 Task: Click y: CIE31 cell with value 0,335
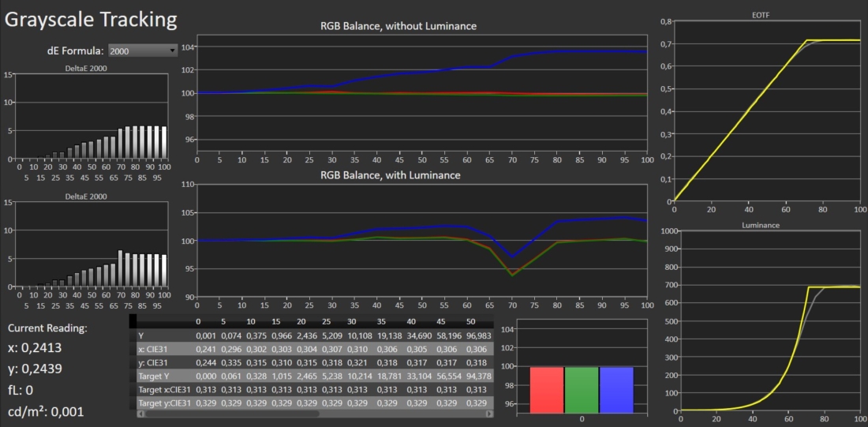pos(231,363)
